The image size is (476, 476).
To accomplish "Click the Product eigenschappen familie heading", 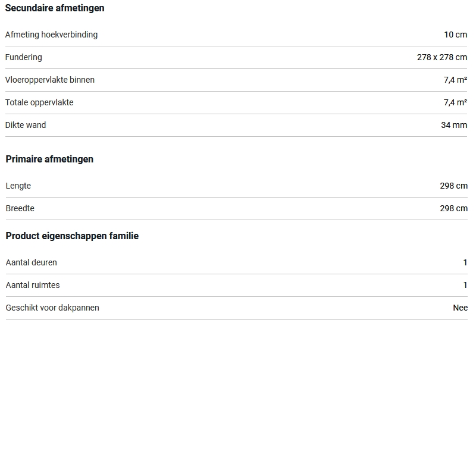I will click(72, 236).
